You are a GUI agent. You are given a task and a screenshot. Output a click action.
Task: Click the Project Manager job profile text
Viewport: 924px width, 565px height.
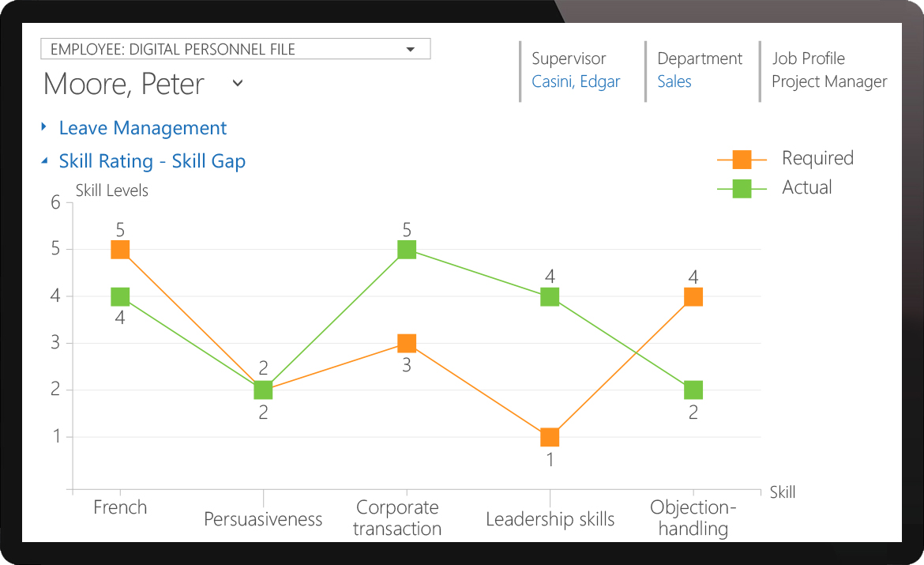(x=829, y=81)
